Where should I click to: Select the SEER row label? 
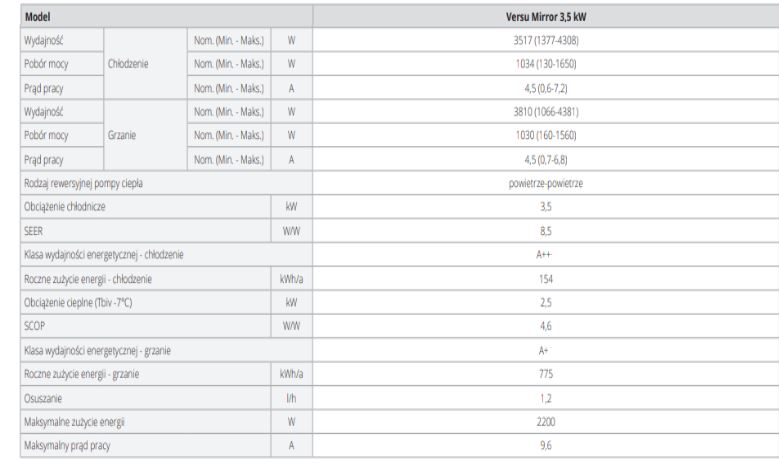point(33,230)
